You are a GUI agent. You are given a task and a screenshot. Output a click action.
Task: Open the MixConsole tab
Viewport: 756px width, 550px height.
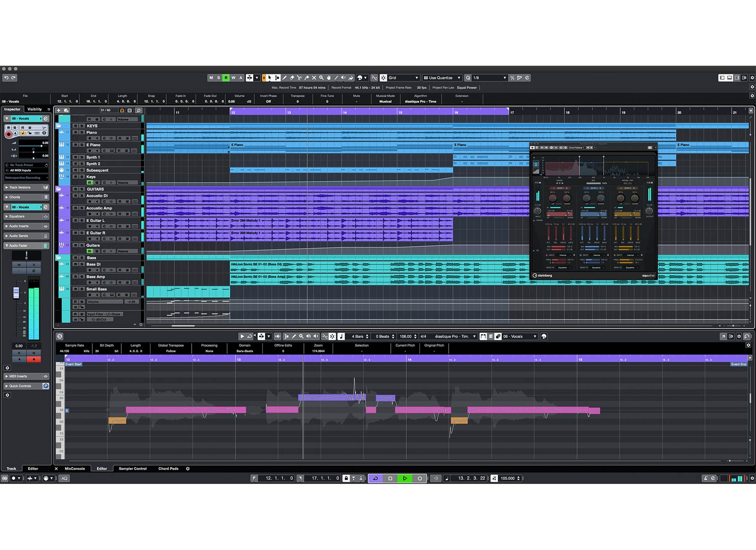(x=75, y=469)
